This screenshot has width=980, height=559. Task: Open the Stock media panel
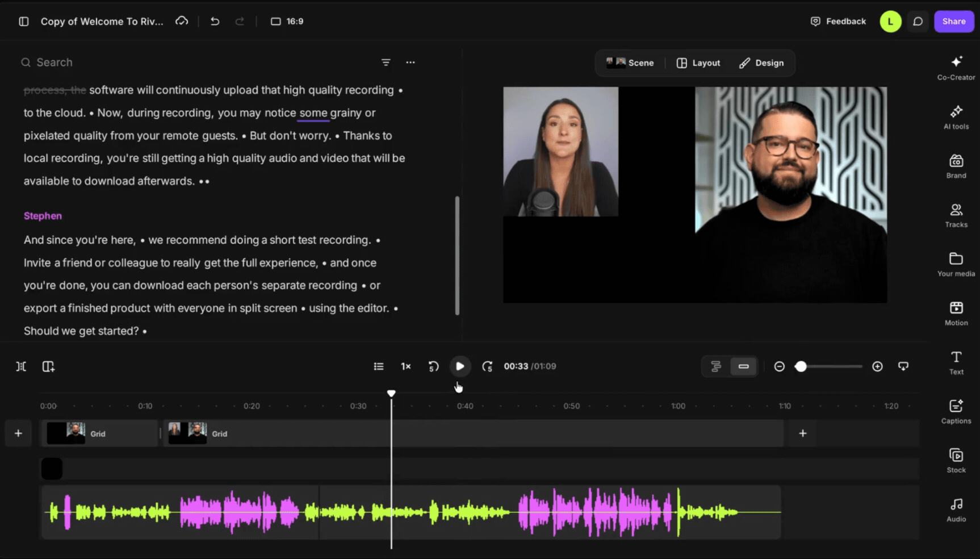pyautogui.click(x=956, y=461)
